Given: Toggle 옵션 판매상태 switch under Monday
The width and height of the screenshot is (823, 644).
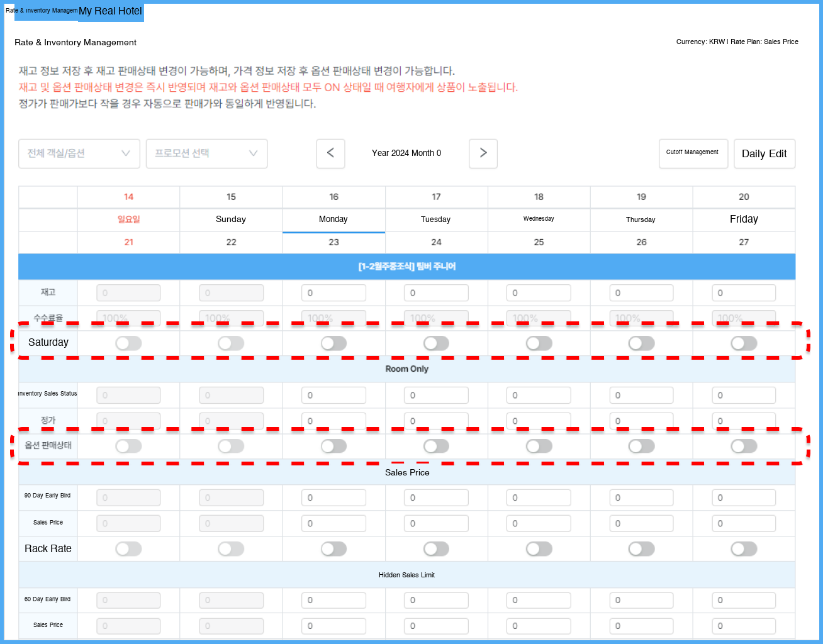Looking at the screenshot, I should (x=333, y=446).
